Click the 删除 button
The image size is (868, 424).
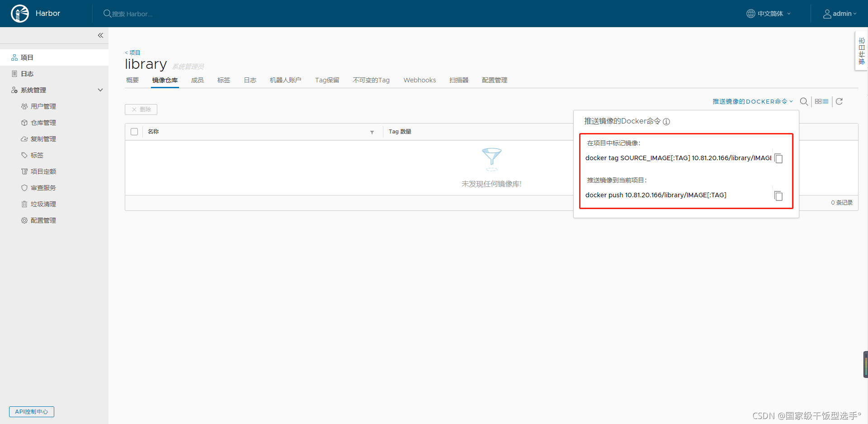pos(141,110)
